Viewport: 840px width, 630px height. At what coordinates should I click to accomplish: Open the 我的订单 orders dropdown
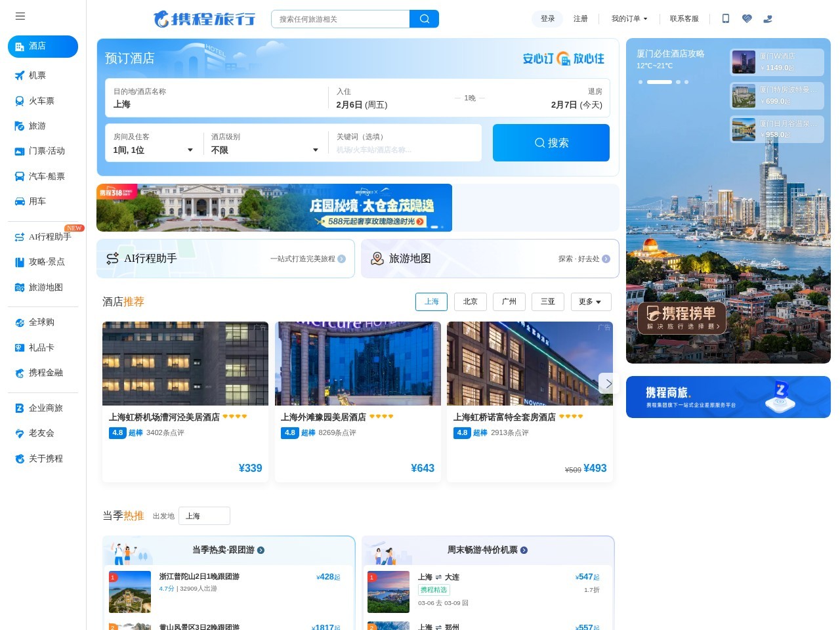click(628, 19)
